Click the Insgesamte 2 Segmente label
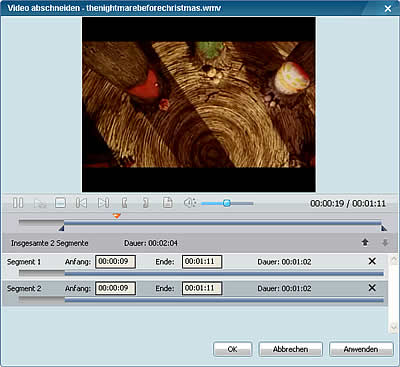 click(x=50, y=243)
